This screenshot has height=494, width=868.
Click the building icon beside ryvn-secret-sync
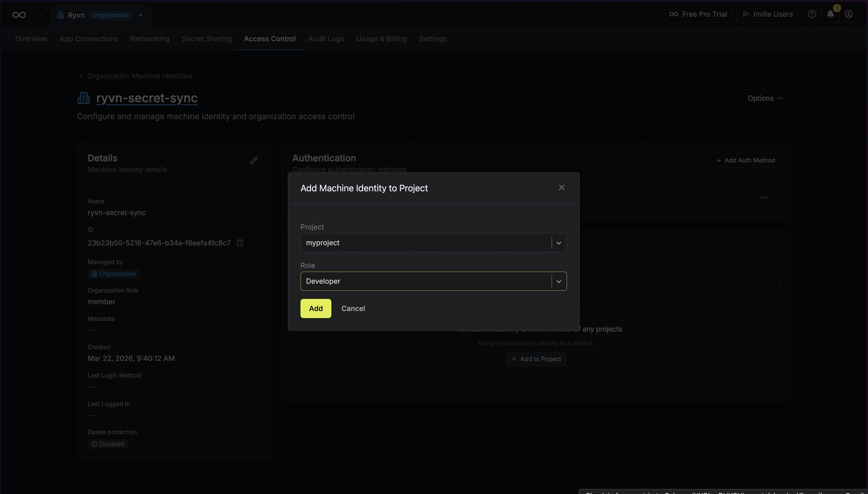[83, 98]
